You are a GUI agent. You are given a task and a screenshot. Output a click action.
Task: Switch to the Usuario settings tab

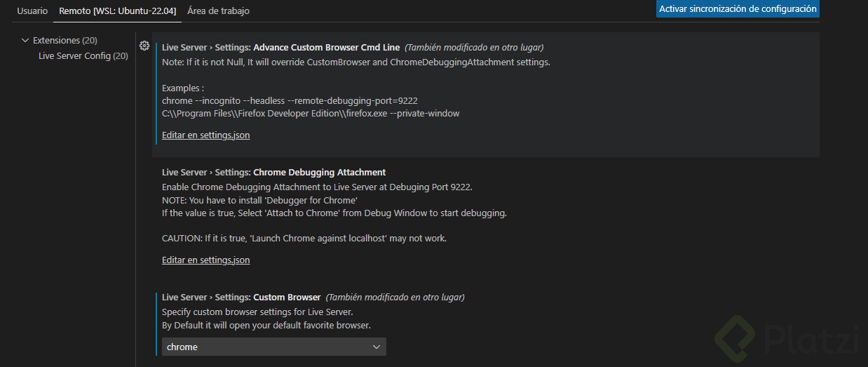[x=32, y=11]
